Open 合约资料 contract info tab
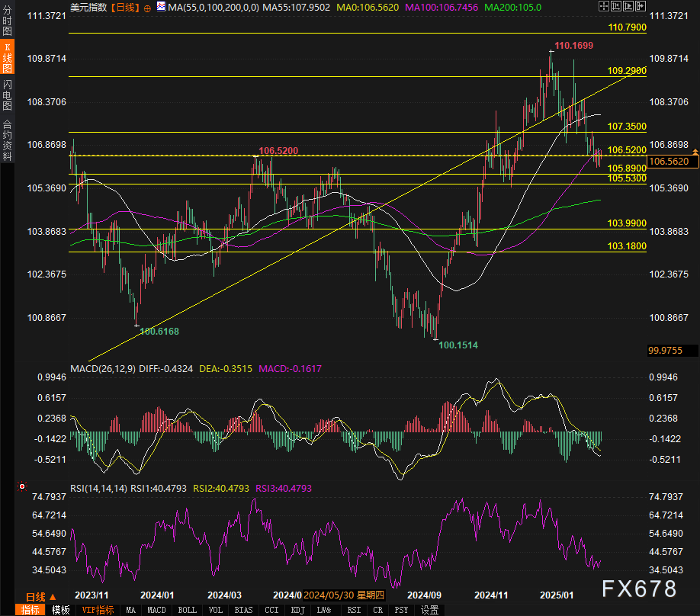Screen dimensions: 700x616 coord(7,140)
